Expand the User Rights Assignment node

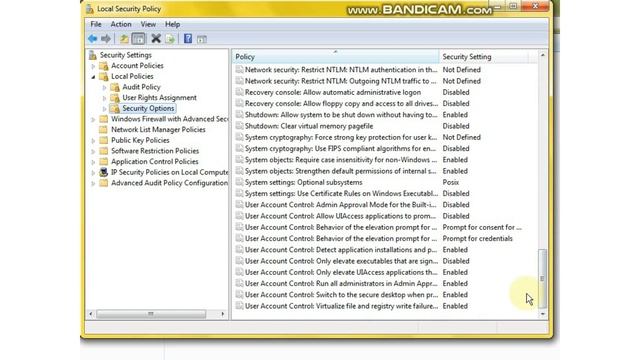[104, 98]
